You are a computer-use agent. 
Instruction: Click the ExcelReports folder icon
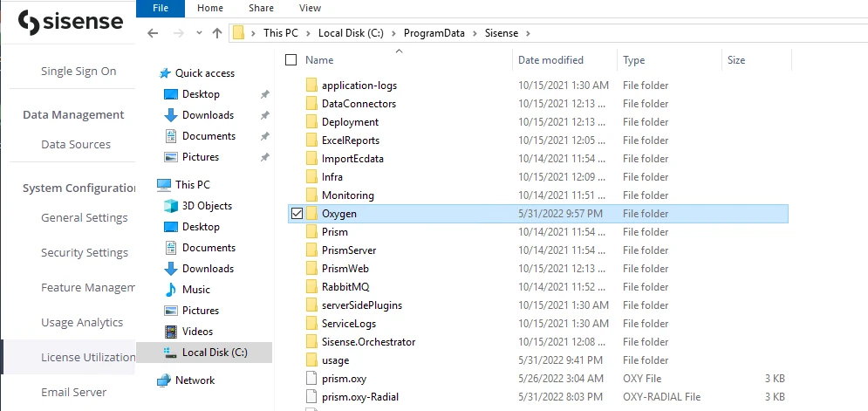pos(311,140)
